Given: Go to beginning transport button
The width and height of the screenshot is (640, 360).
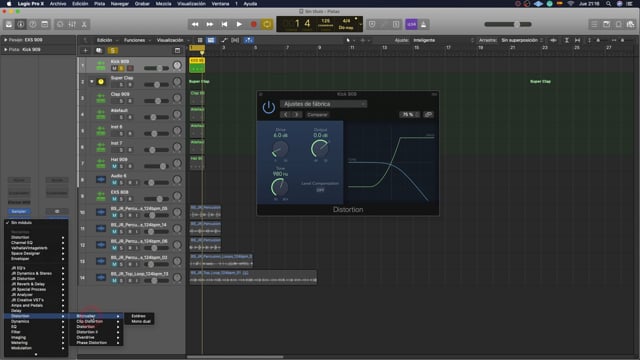Looking at the screenshot, I should click(224, 24).
